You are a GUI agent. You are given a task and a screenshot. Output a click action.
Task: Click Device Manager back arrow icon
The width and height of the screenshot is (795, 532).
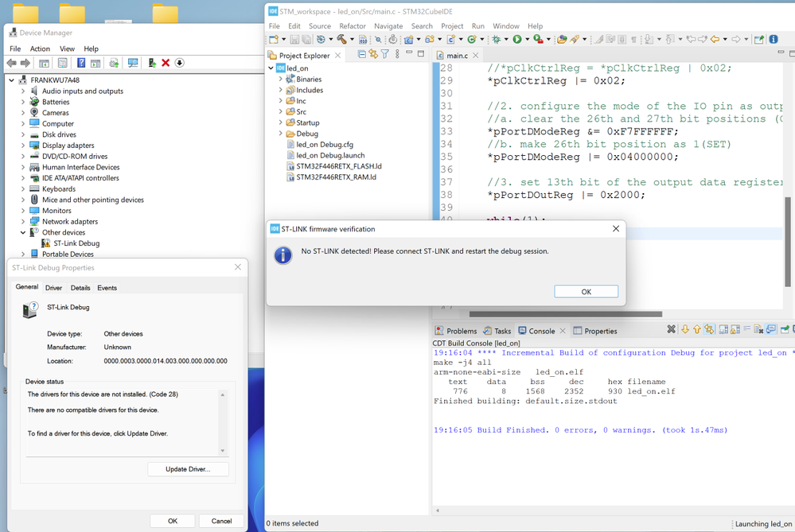11,63
